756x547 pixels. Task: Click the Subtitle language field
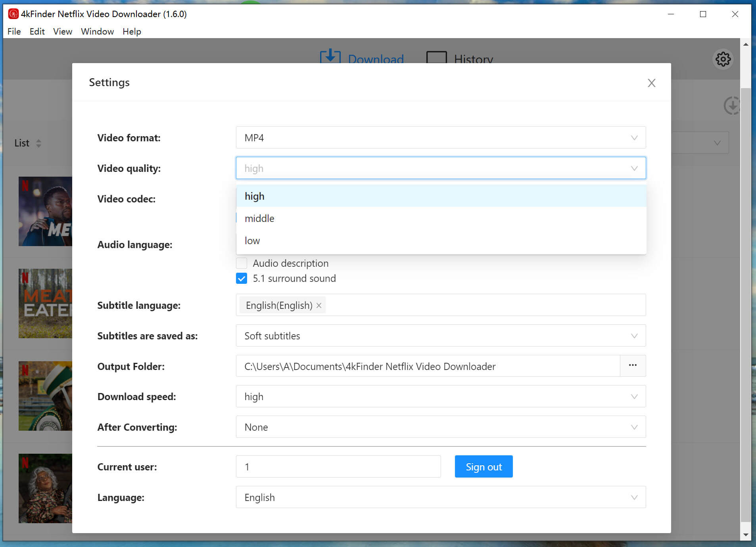[x=441, y=305]
